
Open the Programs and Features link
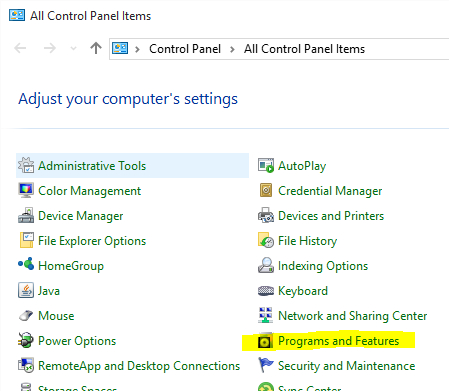pyautogui.click(x=339, y=341)
